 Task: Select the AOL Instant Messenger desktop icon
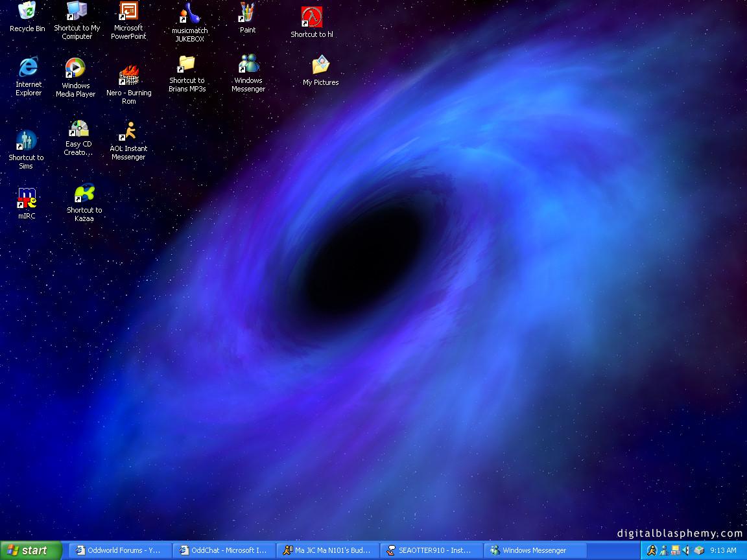coord(128,132)
